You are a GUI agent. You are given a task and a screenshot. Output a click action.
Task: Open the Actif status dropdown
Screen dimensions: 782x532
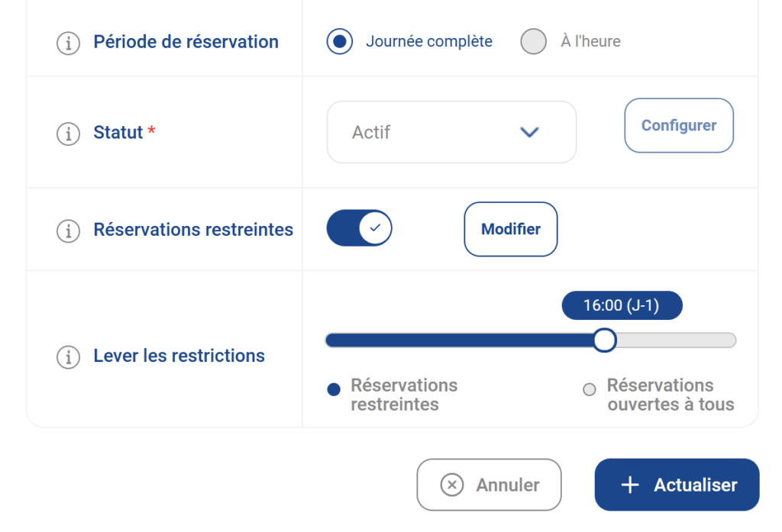tap(451, 132)
